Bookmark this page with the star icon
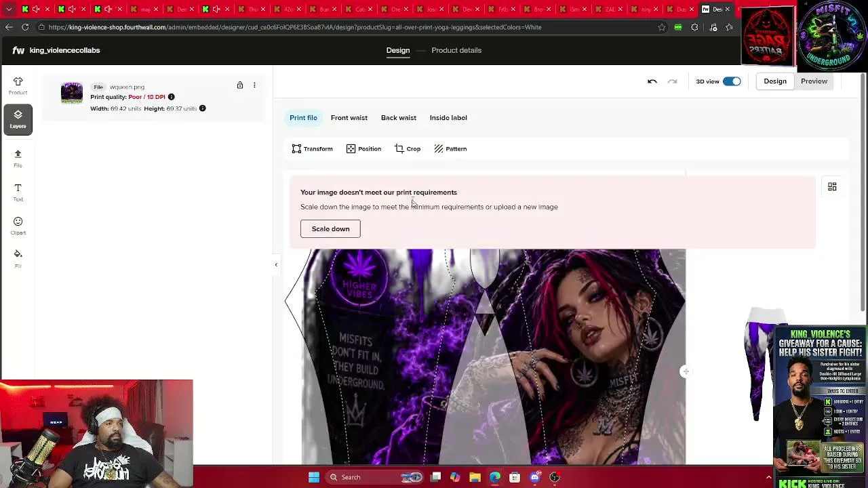Viewport: 868px width, 488px height. (x=661, y=27)
